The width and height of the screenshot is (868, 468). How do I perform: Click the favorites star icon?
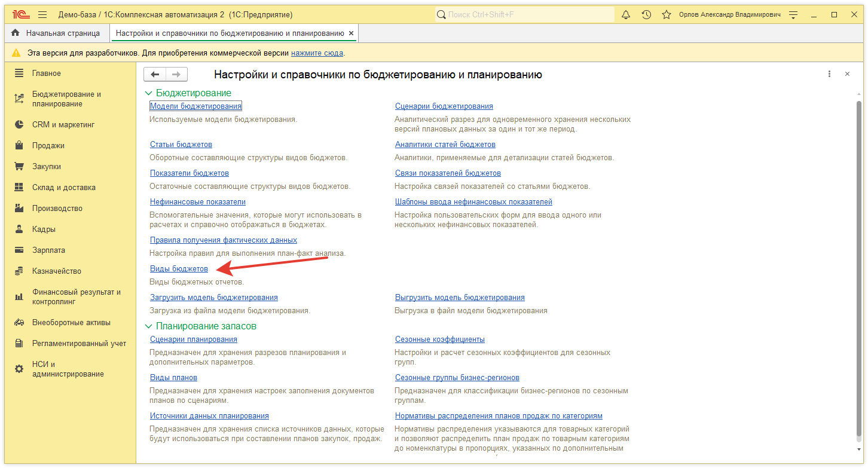tap(667, 14)
